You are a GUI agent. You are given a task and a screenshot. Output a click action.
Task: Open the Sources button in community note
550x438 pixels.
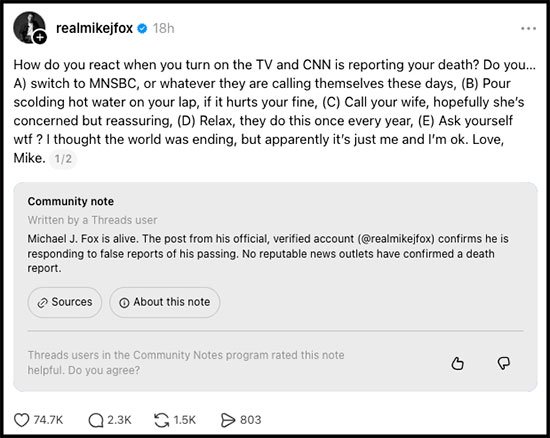point(65,302)
